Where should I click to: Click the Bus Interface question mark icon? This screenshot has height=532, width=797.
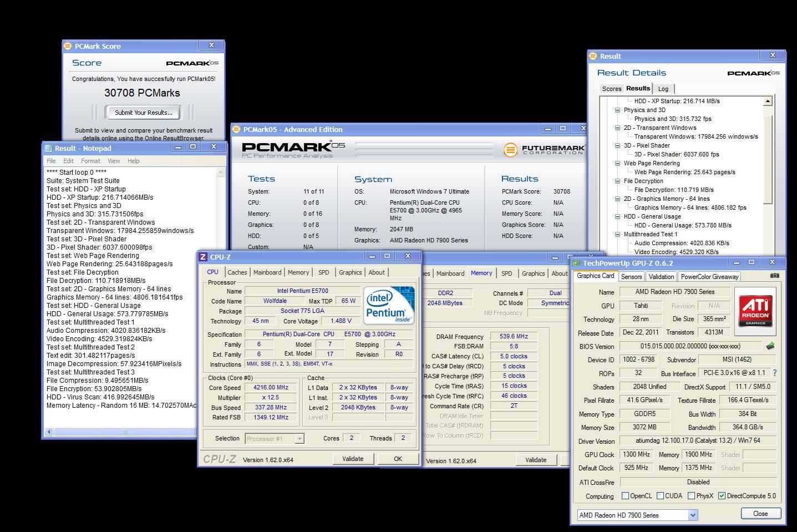point(775,373)
